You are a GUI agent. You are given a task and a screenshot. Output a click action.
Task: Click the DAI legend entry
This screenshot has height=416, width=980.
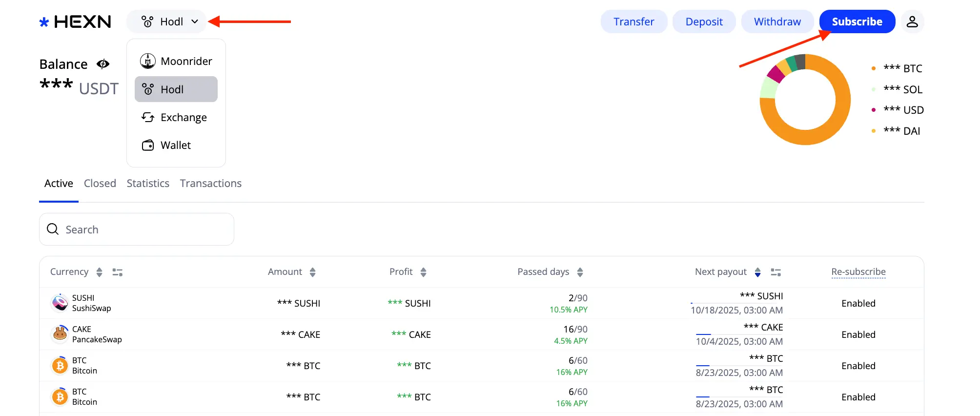(x=896, y=131)
